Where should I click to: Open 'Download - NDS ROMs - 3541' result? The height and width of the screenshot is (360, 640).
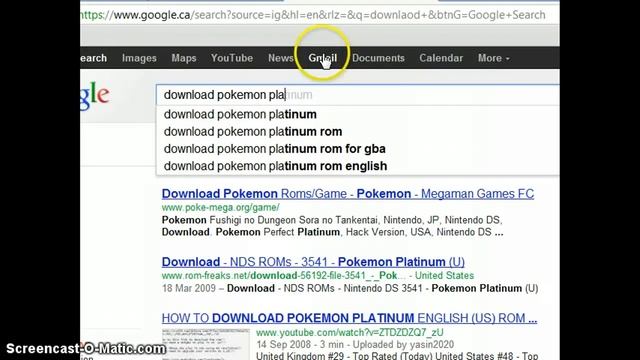click(313, 262)
